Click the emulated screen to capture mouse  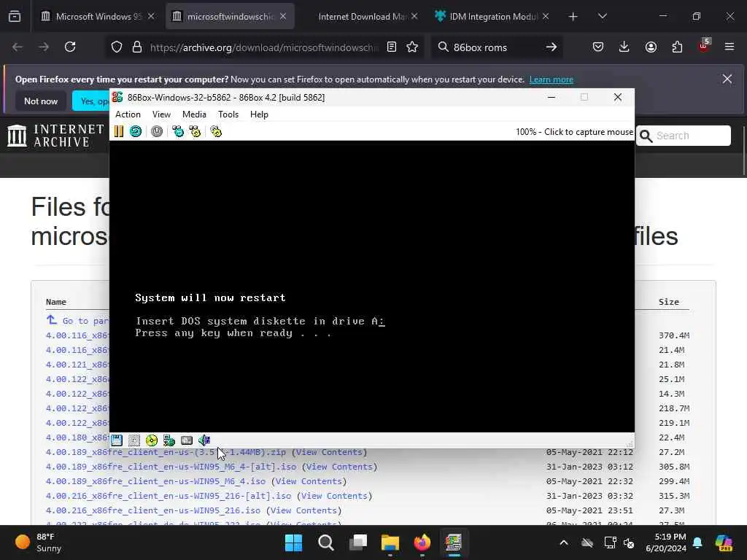[x=371, y=286]
